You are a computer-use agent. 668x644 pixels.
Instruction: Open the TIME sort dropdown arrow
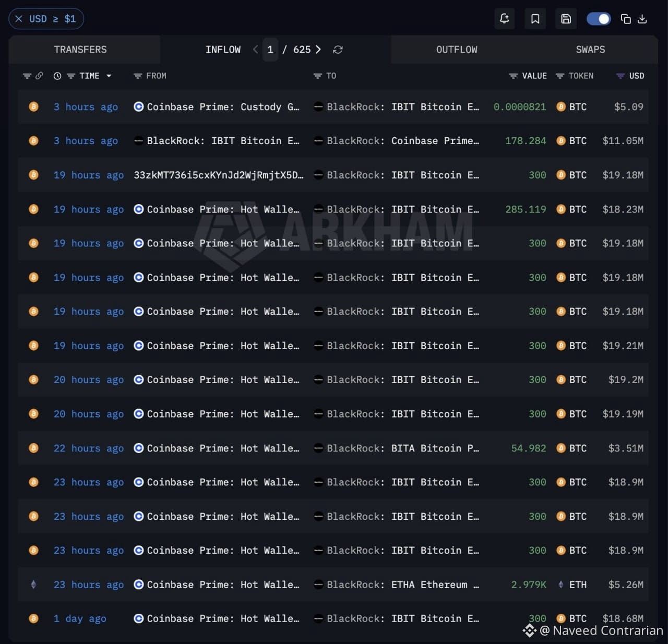click(x=109, y=76)
